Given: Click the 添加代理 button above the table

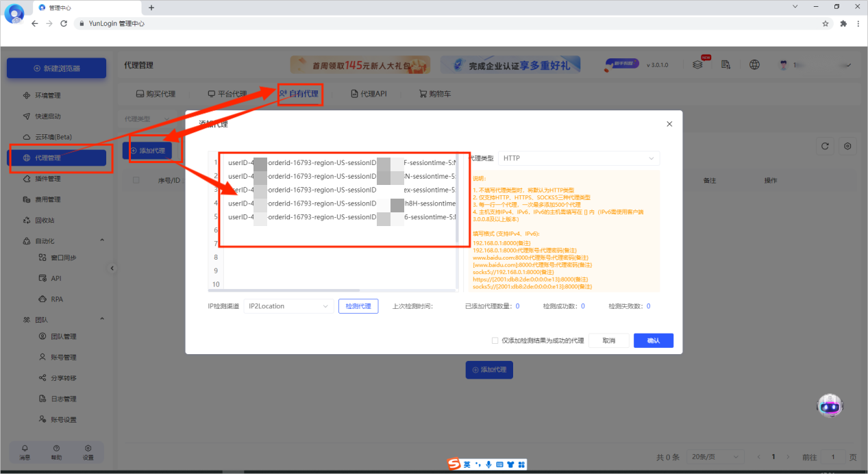Looking at the screenshot, I should [x=147, y=151].
